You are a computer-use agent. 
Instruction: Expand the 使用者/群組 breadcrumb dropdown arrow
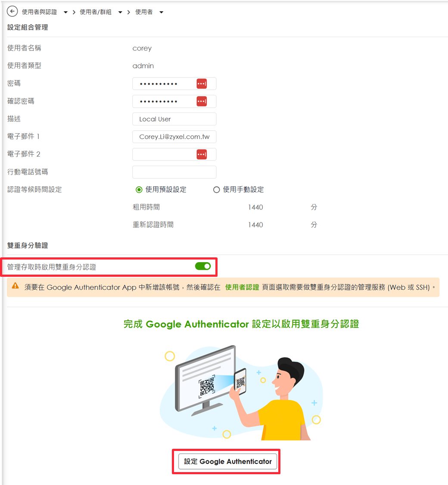point(120,13)
